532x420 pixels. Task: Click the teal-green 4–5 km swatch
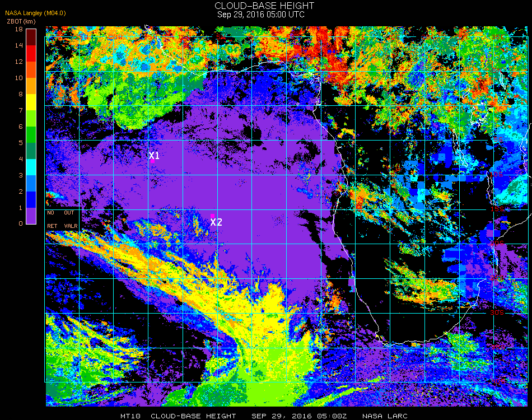coord(31,151)
